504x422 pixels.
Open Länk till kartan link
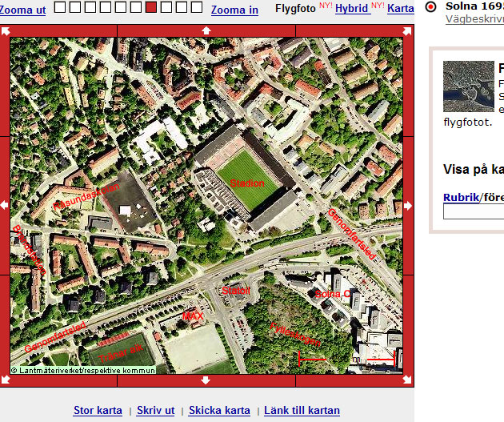click(x=302, y=411)
